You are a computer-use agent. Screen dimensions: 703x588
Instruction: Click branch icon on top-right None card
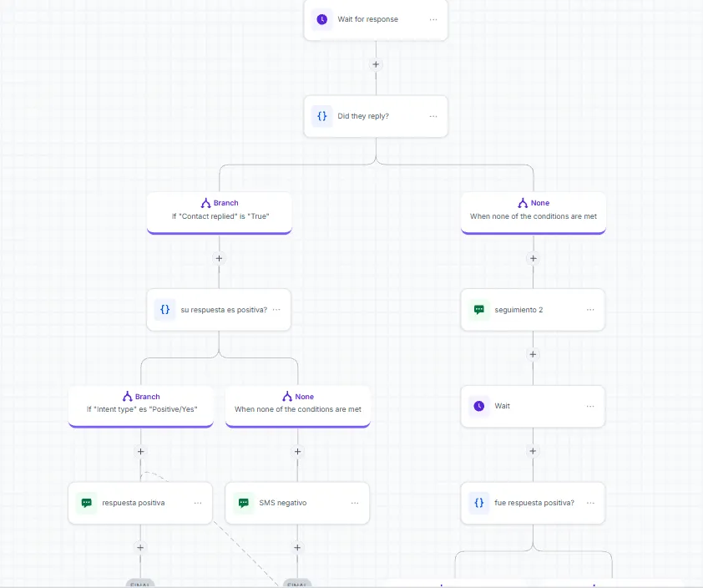[x=523, y=203]
